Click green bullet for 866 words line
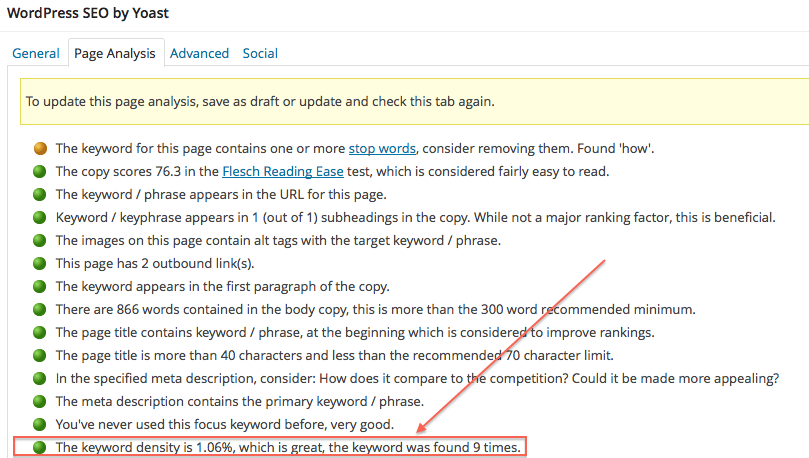809x458 pixels. click(x=40, y=309)
